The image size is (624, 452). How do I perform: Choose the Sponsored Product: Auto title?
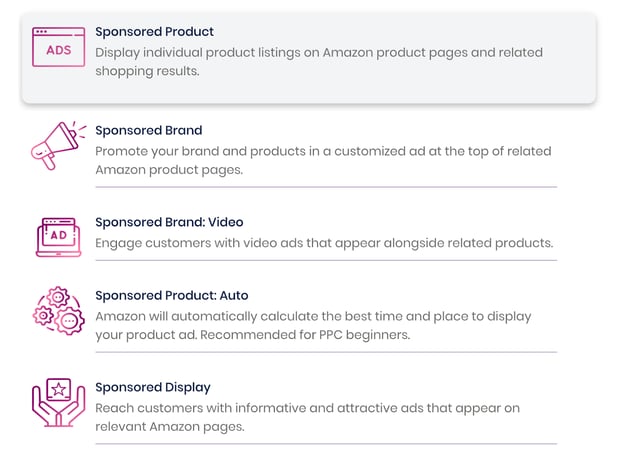172,295
